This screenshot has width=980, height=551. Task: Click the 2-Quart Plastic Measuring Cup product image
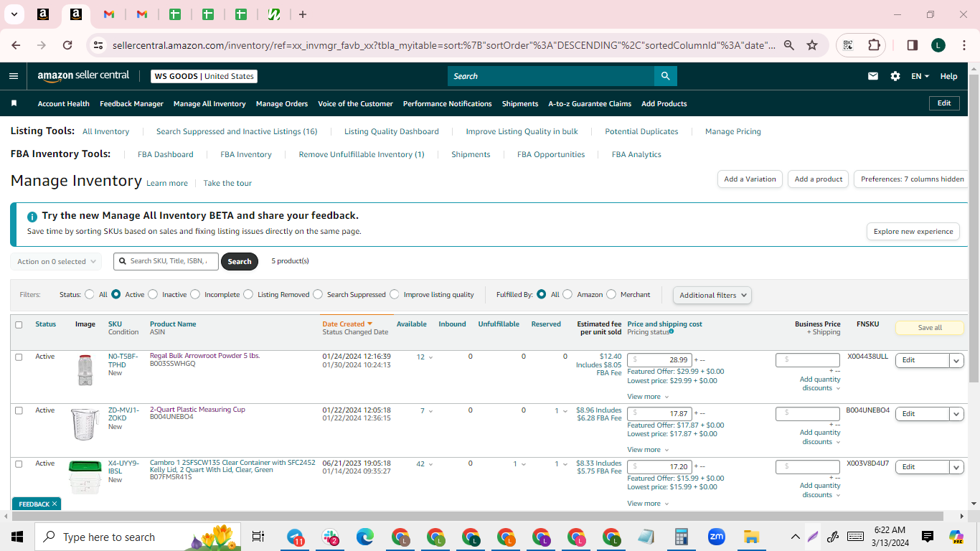point(85,423)
